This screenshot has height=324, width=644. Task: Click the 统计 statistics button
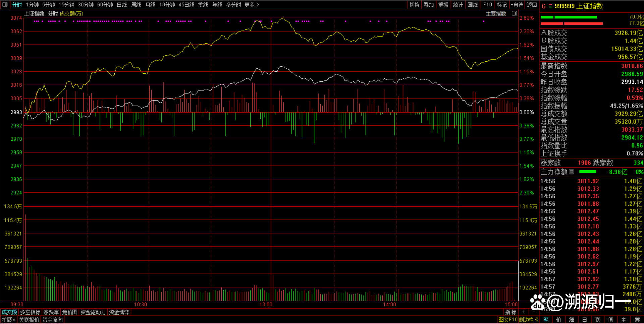(x=458, y=5)
